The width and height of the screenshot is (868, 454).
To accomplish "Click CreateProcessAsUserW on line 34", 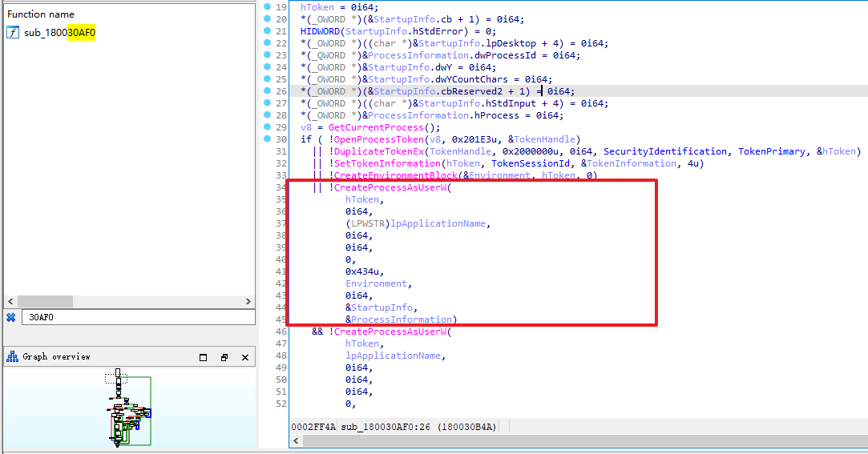I will click(x=390, y=187).
